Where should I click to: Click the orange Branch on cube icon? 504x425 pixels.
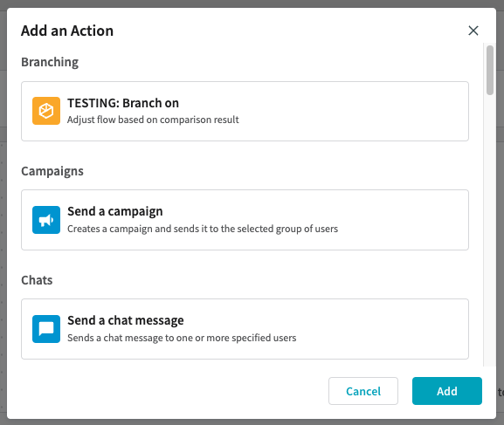[x=46, y=111]
